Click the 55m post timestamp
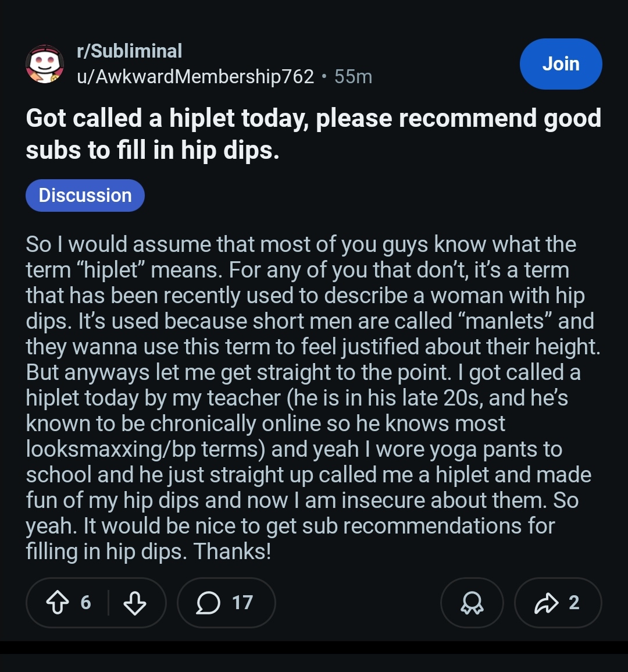Viewport: 628px width, 672px height. [x=353, y=77]
